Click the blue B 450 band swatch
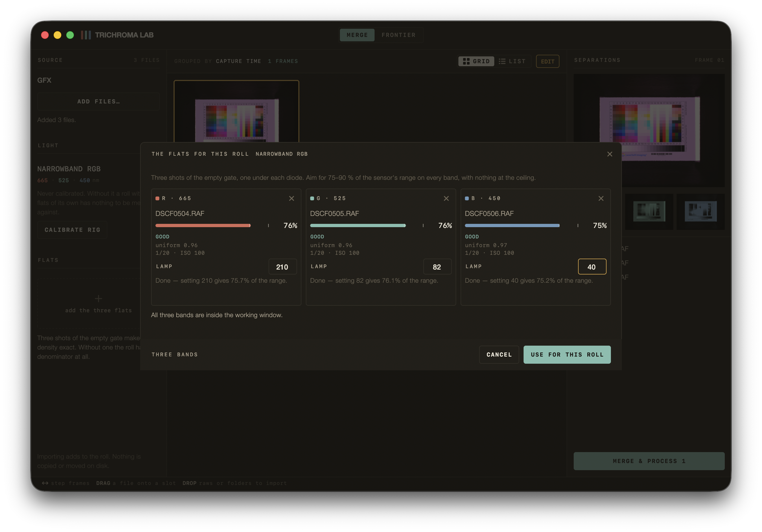Viewport: 762px width, 532px height. click(467, 198)
